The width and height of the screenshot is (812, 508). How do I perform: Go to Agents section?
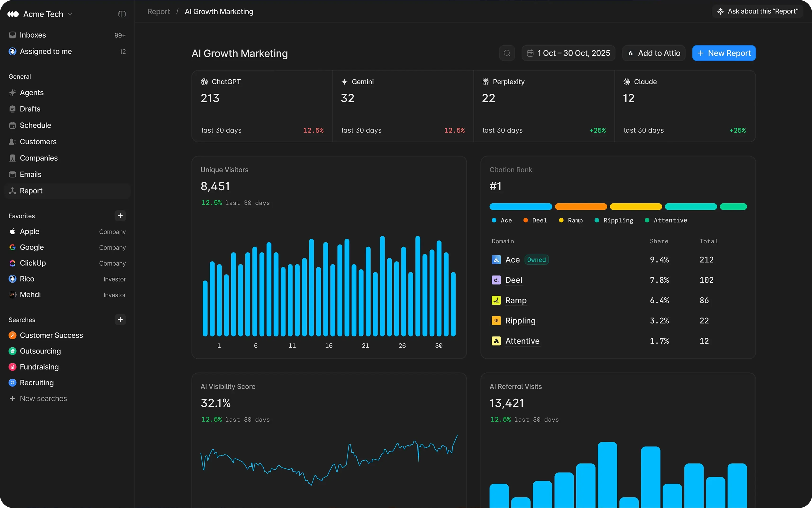67,92
